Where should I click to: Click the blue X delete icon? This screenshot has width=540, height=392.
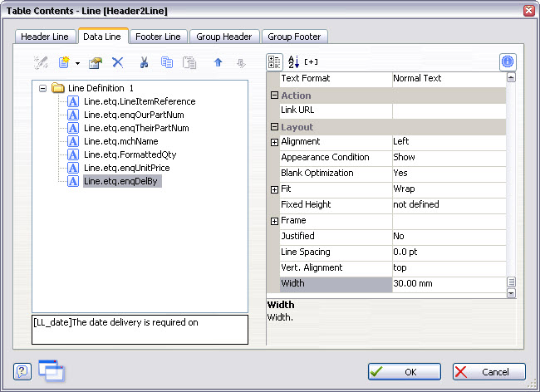118,62
